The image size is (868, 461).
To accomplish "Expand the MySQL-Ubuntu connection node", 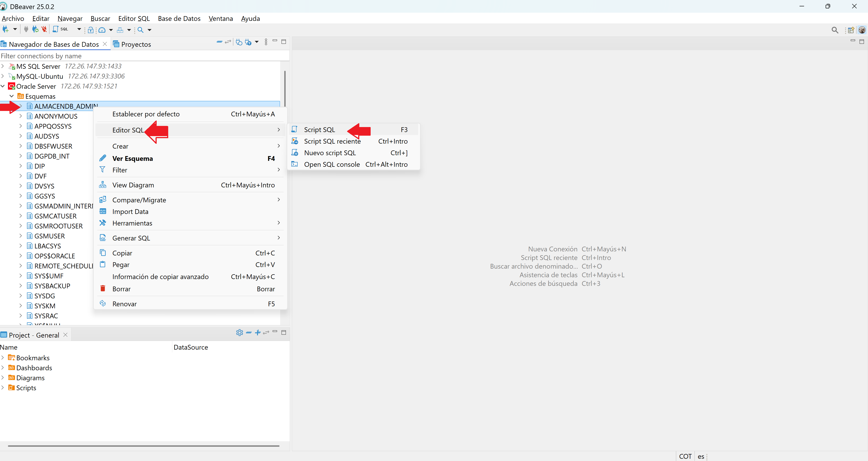I will coord(3,76).
